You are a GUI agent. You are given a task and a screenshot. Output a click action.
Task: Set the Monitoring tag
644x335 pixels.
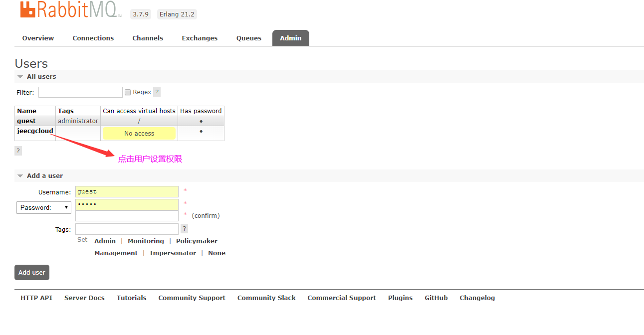tap(146, 241)
